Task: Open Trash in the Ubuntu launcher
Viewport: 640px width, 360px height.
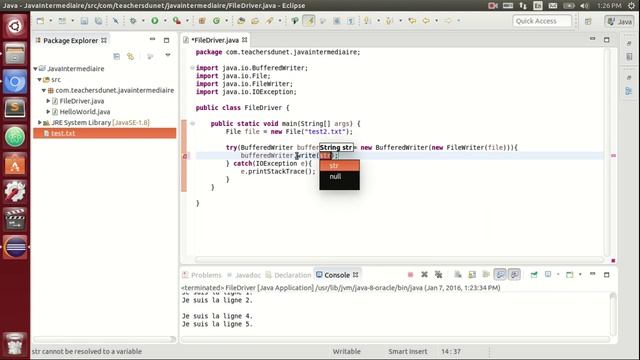Action: coord(15,344)
